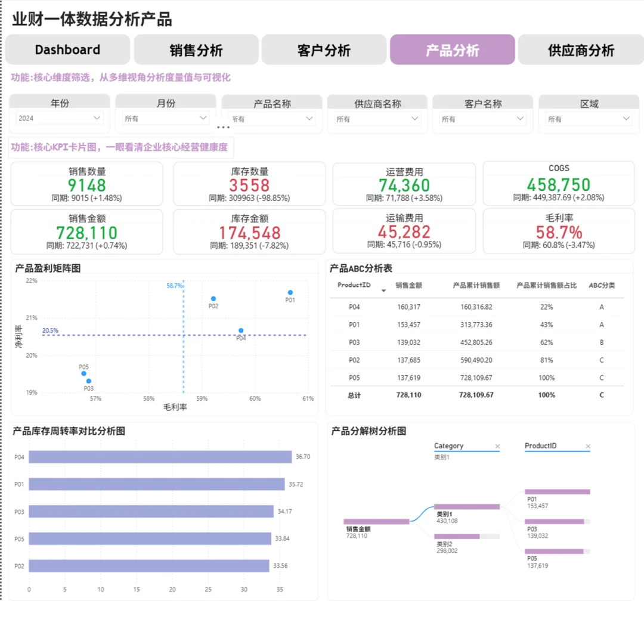This screenshot has width=644, height=644.
Task: Click the P01 row ProductID cell in ABC table
Action: click(354, 324)
